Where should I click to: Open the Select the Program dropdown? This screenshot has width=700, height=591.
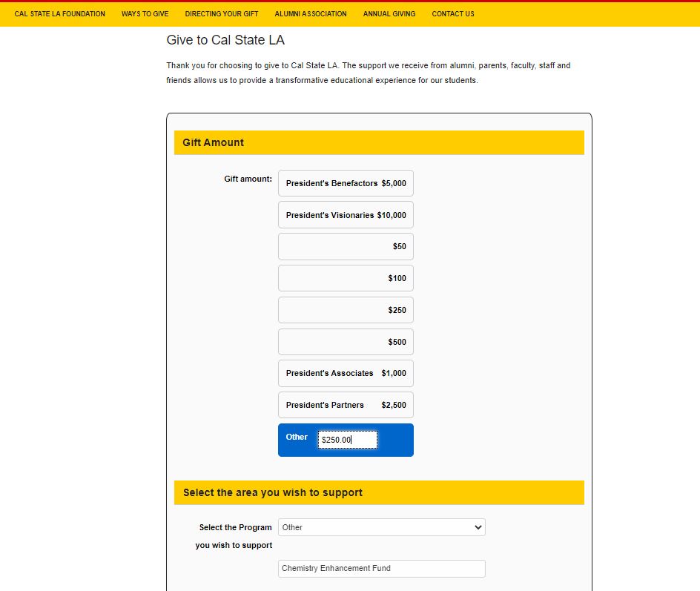[382, 527]
